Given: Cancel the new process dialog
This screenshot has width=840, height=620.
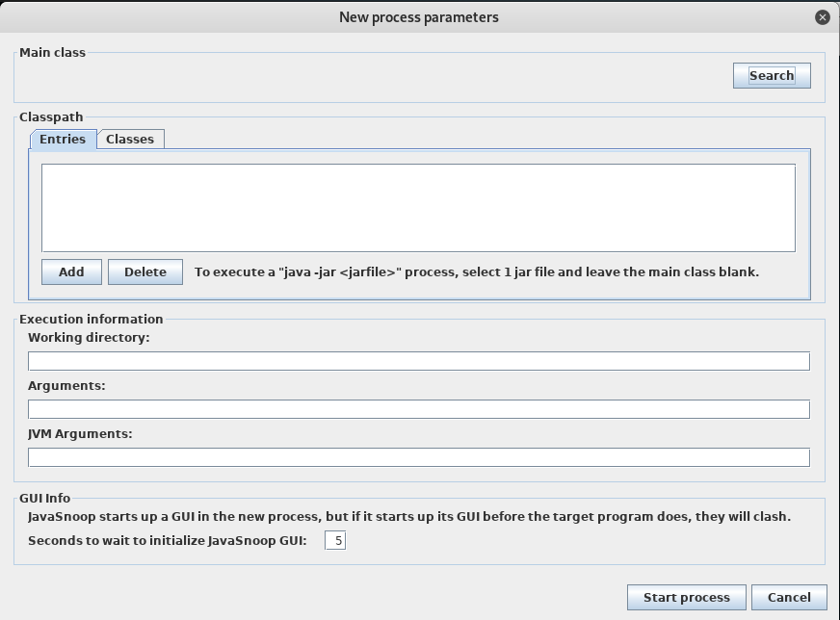Looking at the screenshot, I should click(x=789, y=597).
